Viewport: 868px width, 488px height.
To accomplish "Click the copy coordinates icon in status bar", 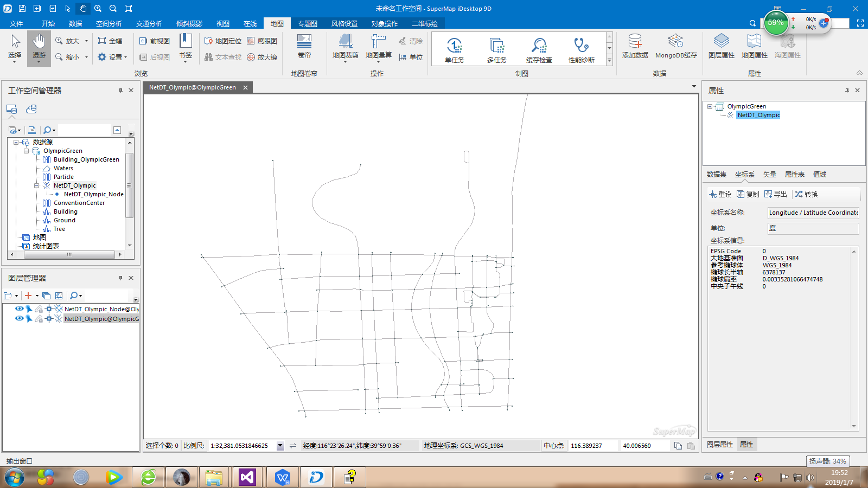I will coord(678,446).
